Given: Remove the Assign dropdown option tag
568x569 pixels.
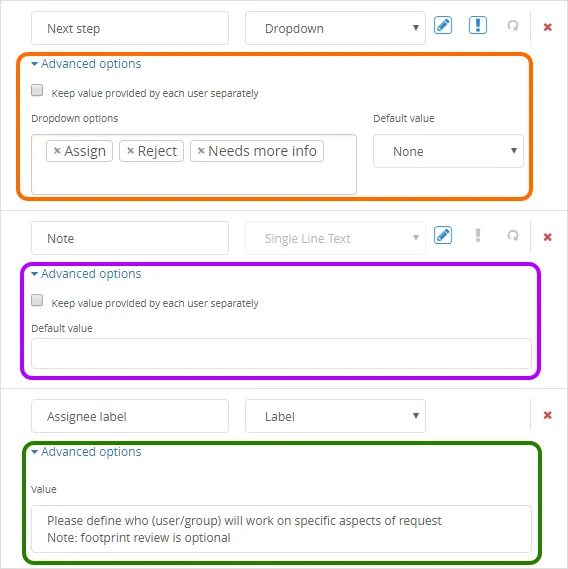Looking at the screenshot, I should pyautogui.click(x=57, y=151).
